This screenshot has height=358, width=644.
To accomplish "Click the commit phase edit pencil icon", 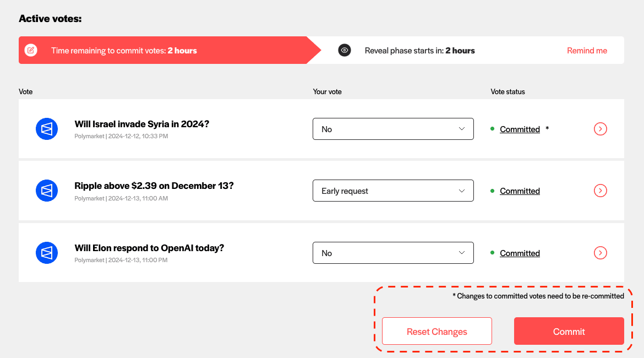I will click(31, 50).
